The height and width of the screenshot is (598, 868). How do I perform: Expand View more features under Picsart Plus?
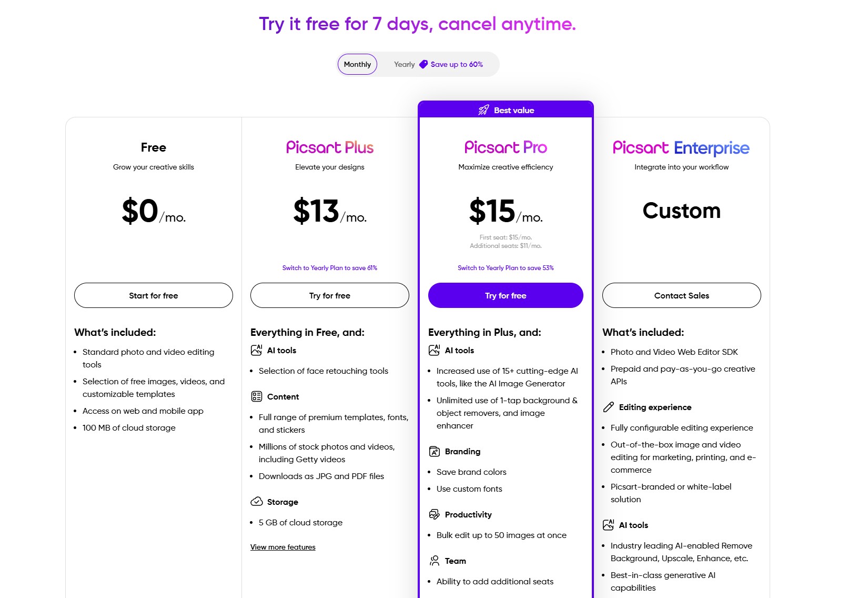(282, 547)
